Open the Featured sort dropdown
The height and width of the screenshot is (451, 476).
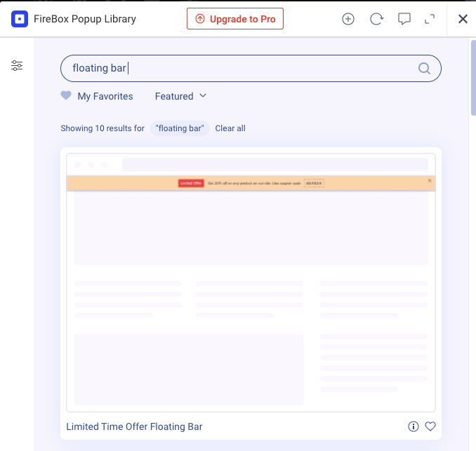(180, 96)
